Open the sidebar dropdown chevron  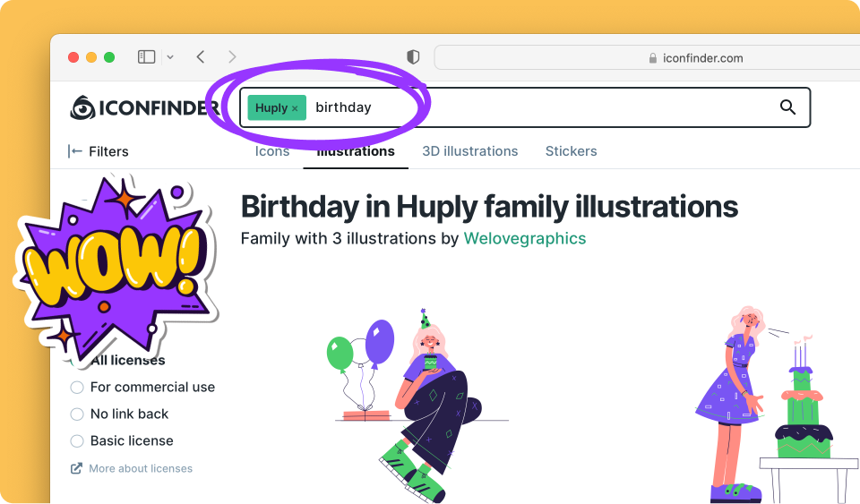pyautogui.click(x=170, y=57)
